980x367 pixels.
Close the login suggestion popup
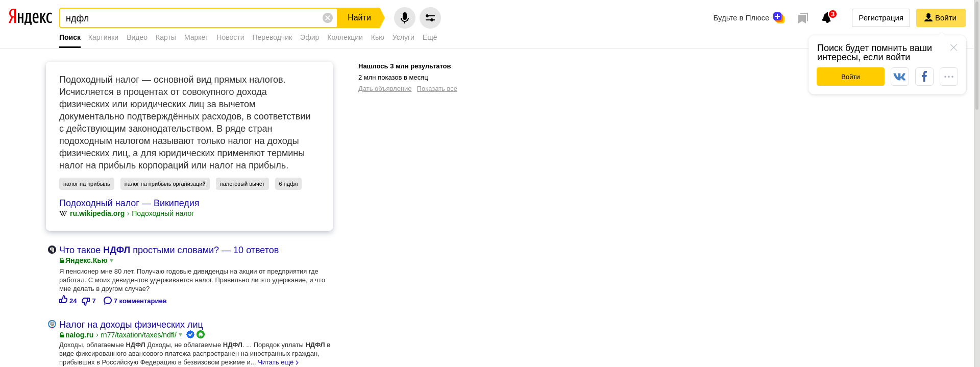pyautogui.click(x=953, y=47)
